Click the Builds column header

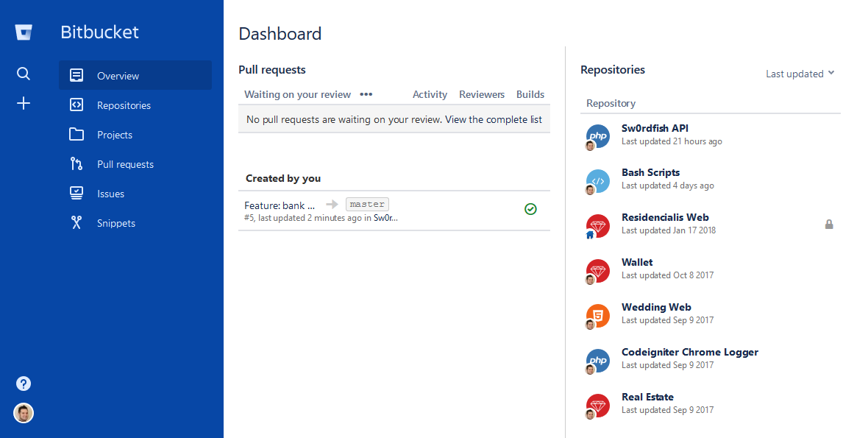click(530, 95)
